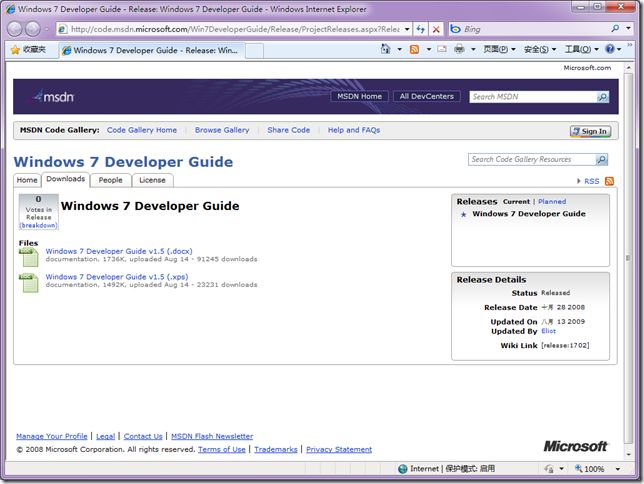Select the Downloads tab
The width and height of the screenshot is (644, 484).
coord(66,179)
